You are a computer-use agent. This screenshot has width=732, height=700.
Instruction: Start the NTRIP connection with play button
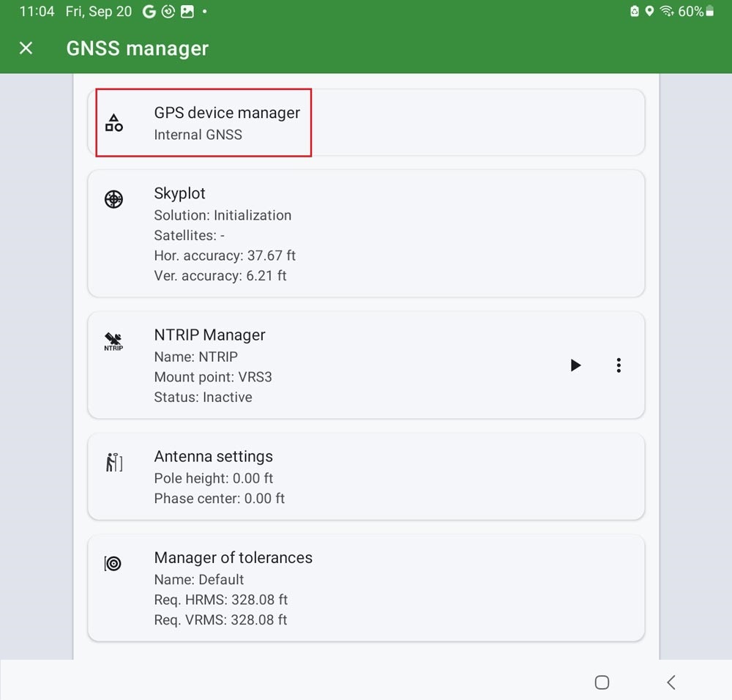point(575,365)
